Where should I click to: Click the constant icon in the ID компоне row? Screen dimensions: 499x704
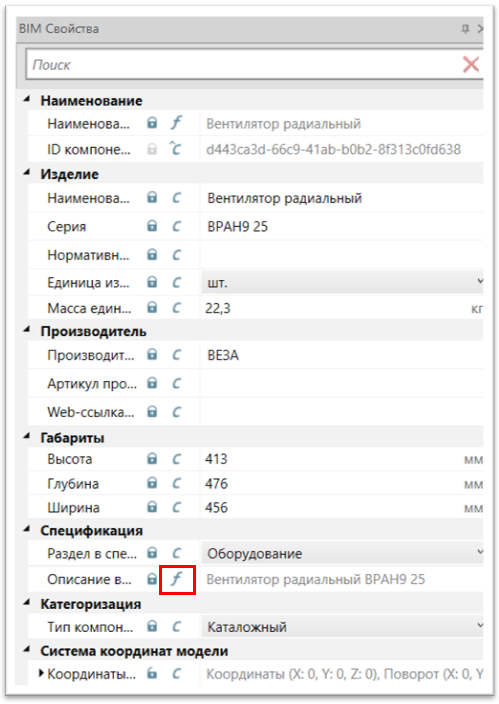click(x=176, y=149)
